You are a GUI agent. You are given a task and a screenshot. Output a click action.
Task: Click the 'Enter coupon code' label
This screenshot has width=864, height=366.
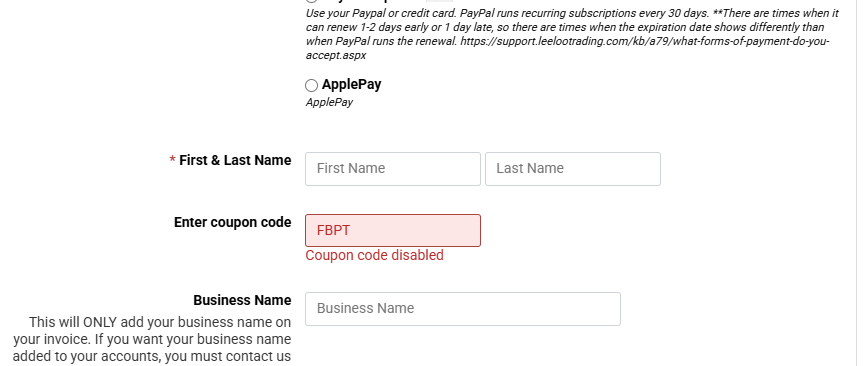point(233,222)
